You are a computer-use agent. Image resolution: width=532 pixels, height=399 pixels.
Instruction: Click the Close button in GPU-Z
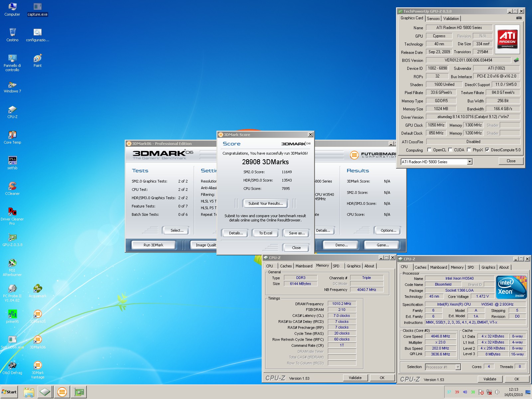tap(511, 161)
